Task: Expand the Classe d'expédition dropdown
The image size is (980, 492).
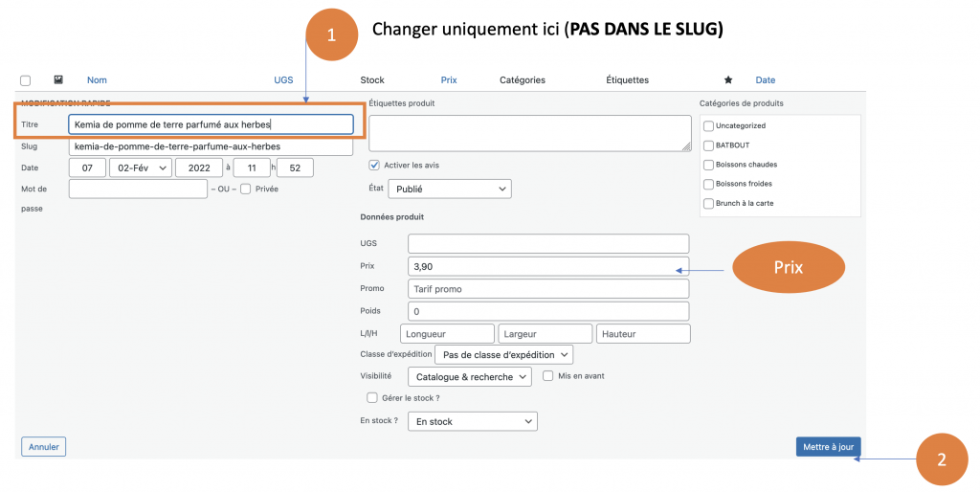Action: click(503, 355)
